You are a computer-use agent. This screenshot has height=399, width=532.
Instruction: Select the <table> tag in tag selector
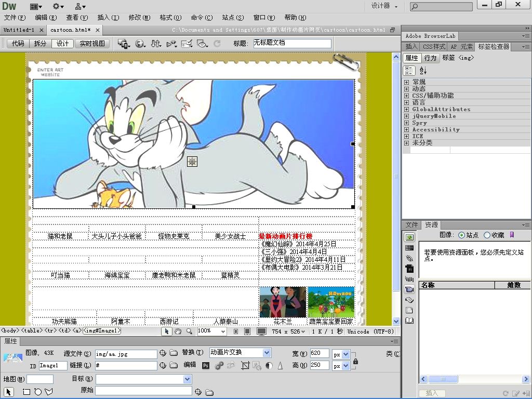(x=32, y=331)
